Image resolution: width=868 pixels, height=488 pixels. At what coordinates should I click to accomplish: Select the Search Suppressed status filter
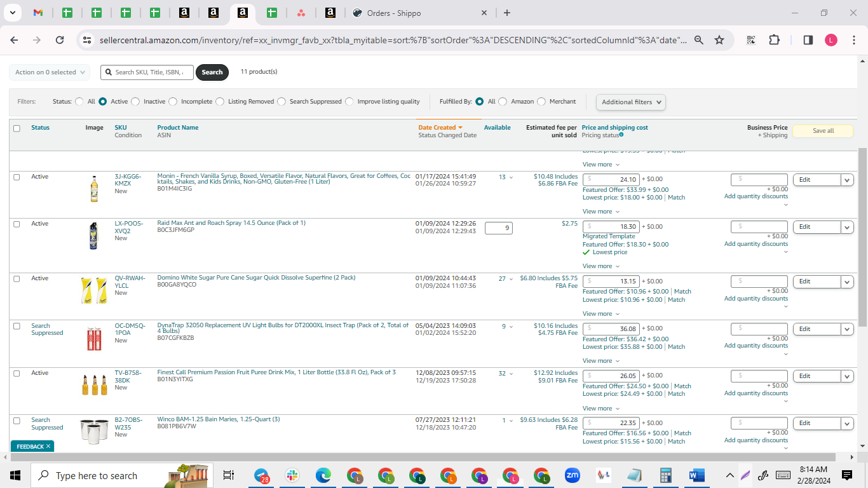(x=281, y=102)
